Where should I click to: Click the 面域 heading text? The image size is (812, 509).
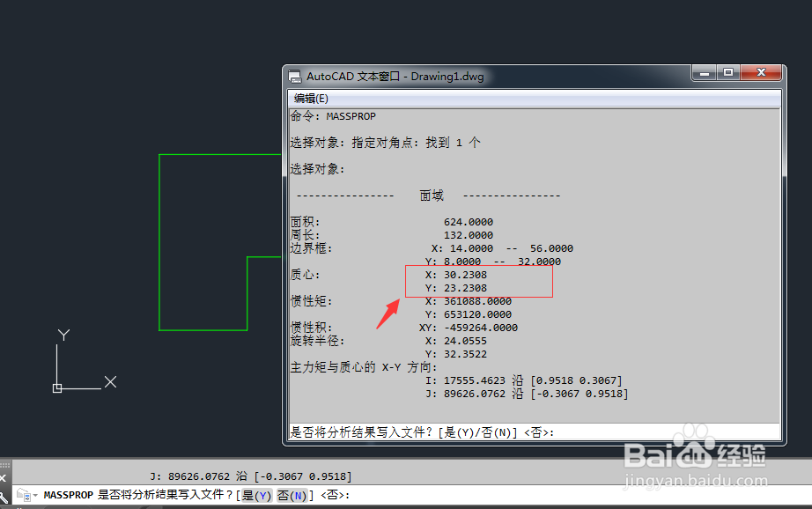[432, 195]
